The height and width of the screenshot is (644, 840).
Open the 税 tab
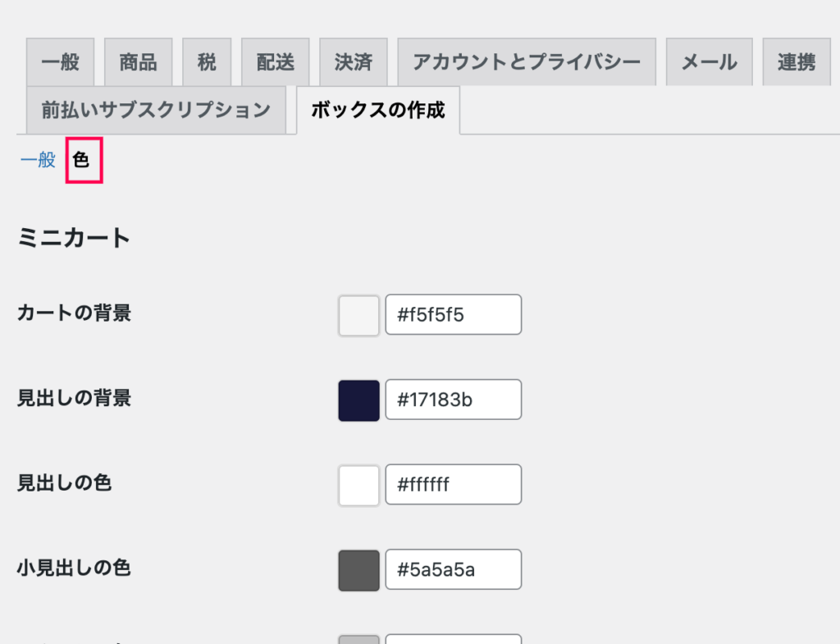click(207, 62)
